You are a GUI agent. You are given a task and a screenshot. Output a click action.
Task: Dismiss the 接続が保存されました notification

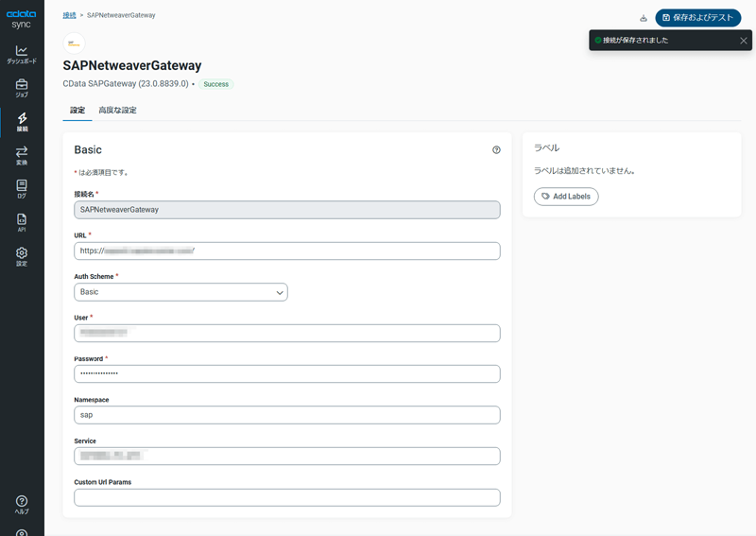[744, 41]
